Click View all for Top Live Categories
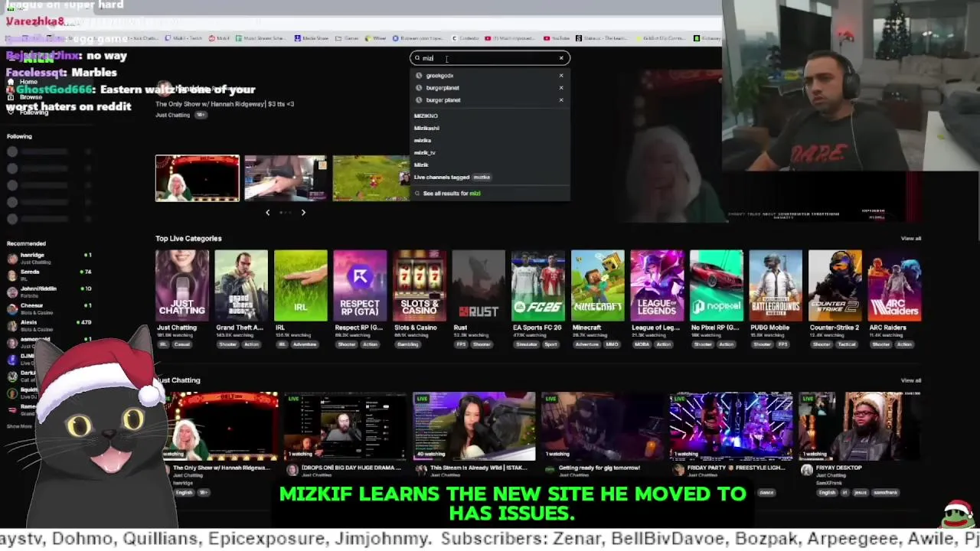980x551 pixels. pyautogui.click(x=910, y=239)
